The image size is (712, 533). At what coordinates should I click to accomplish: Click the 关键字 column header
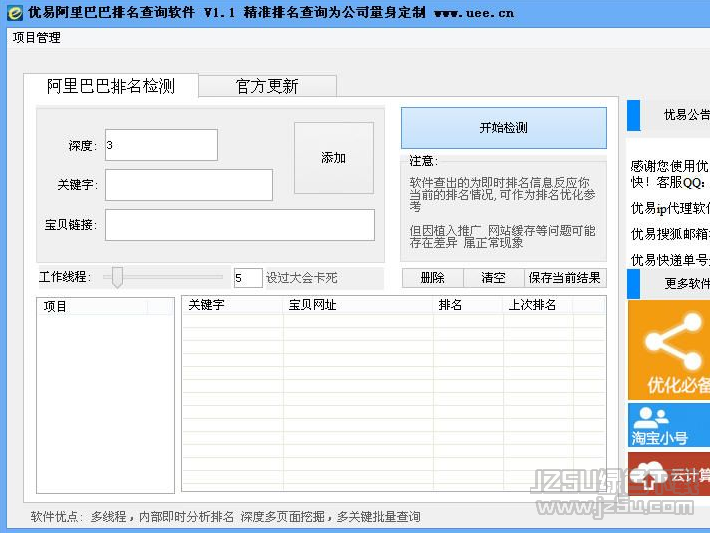pos(233,305)
